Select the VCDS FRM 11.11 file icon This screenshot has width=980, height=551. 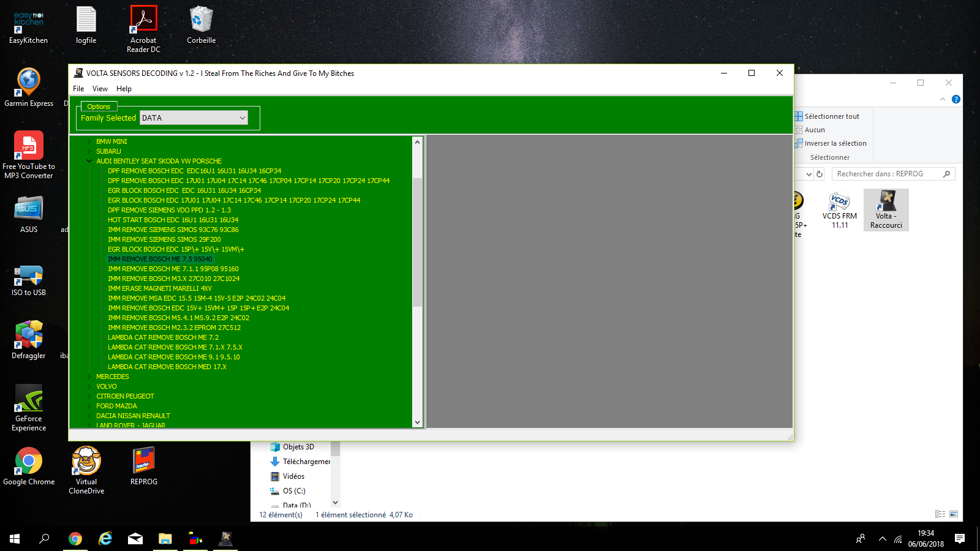click(839, 202)
